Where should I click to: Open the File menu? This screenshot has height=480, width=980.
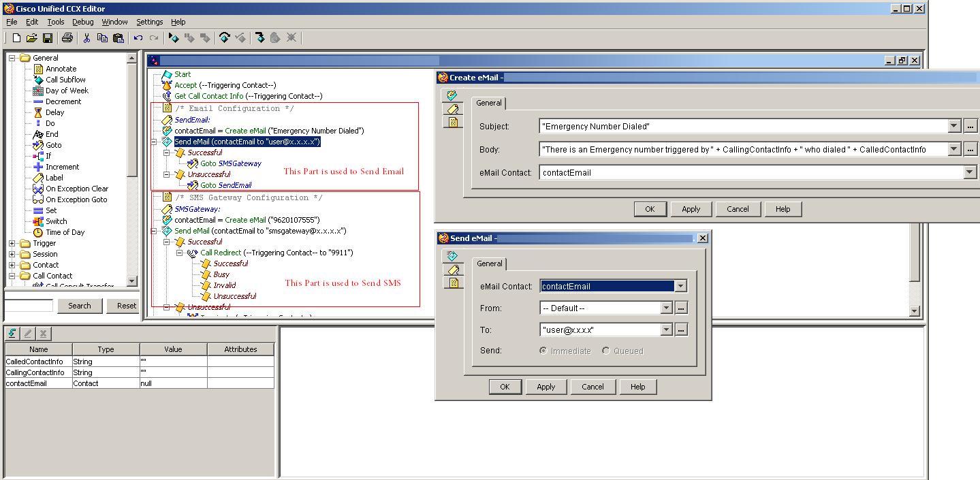(x=12, y=22)
